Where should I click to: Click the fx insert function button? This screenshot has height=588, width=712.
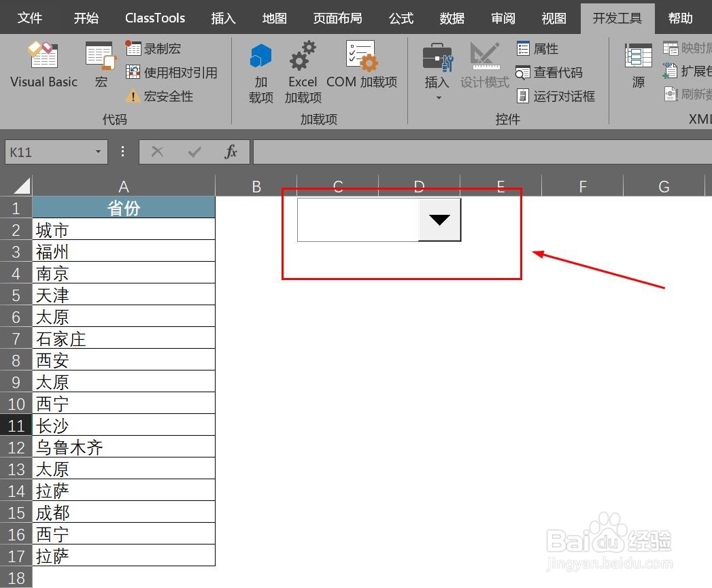(231, 152)
